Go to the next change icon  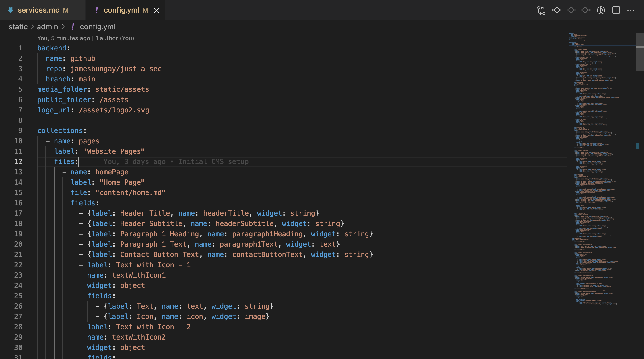tap(586, 10)
